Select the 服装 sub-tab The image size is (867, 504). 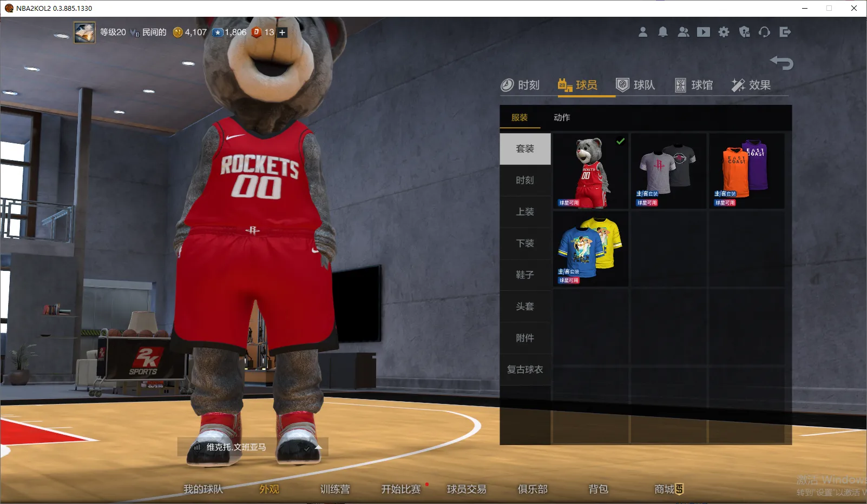(x=520, y=117)
